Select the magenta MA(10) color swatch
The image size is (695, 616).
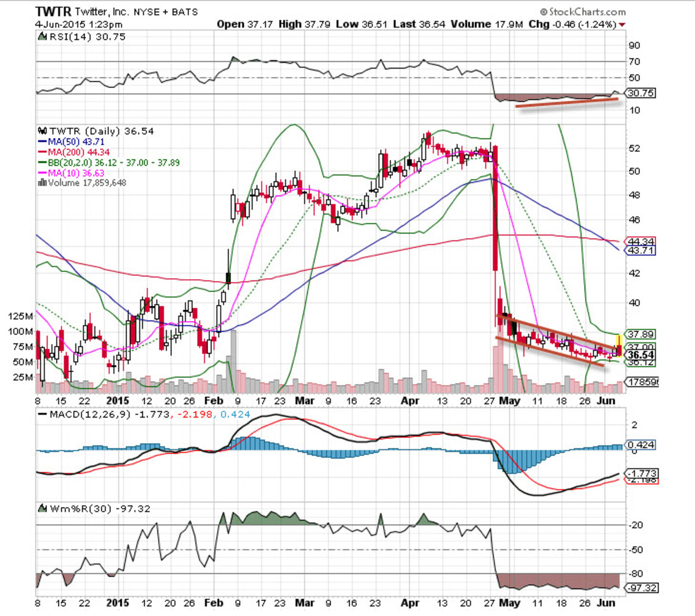pyautogui.click(x=42, y=172)
